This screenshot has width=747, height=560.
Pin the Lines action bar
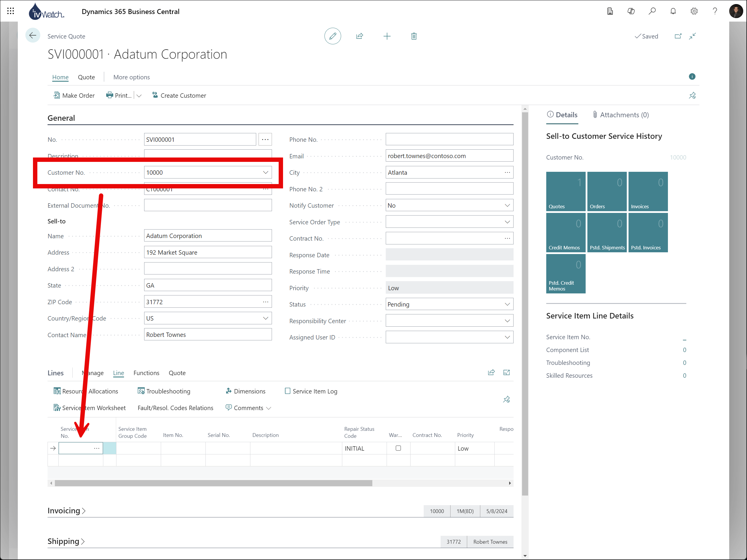click(x=506, y=399)
